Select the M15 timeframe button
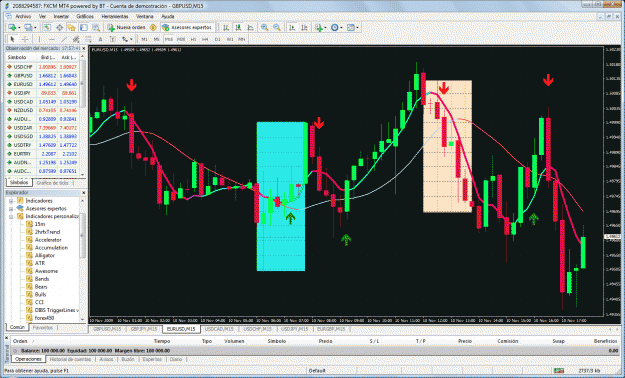 click(x=169, y=39)
